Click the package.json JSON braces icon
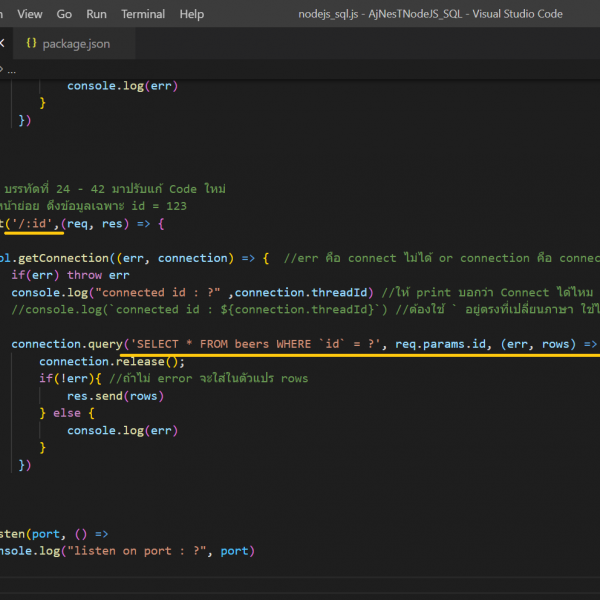The height and width of the screenshot is (600, 600). tap(32, 44)
